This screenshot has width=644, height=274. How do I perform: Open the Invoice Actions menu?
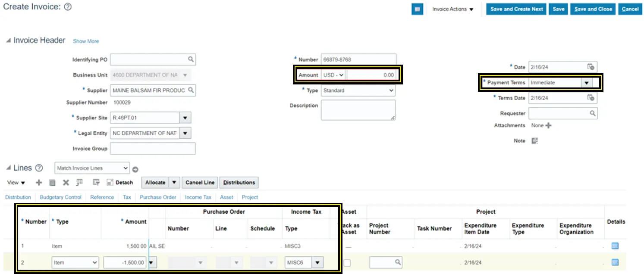pos(452,9)
